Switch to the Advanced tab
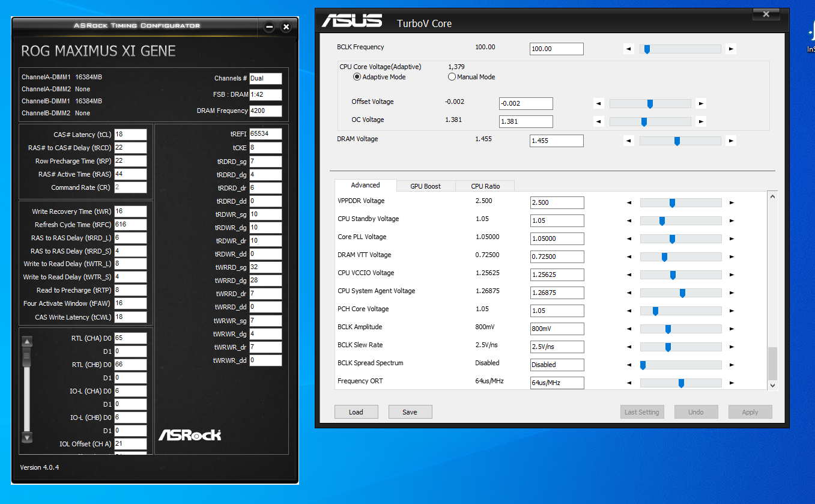 (365, 185)
